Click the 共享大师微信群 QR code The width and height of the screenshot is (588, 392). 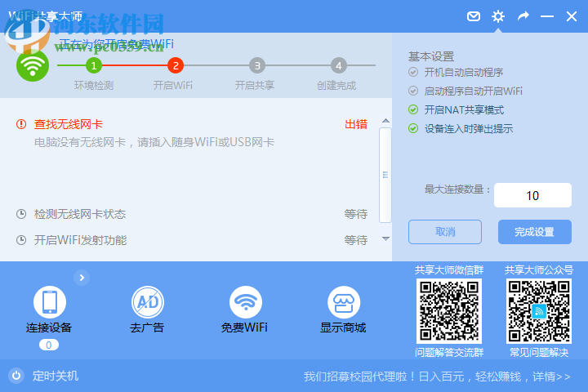(449, 311)
